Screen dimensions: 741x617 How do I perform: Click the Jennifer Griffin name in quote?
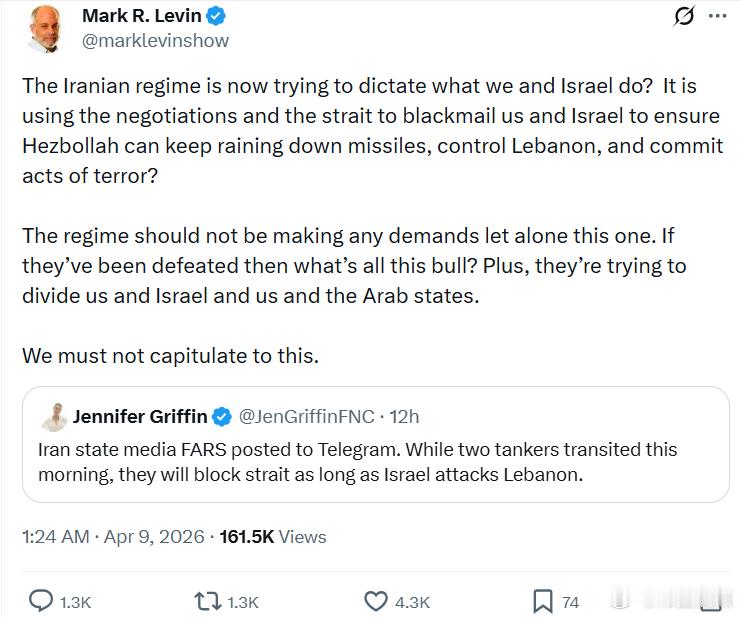point(140,416)
